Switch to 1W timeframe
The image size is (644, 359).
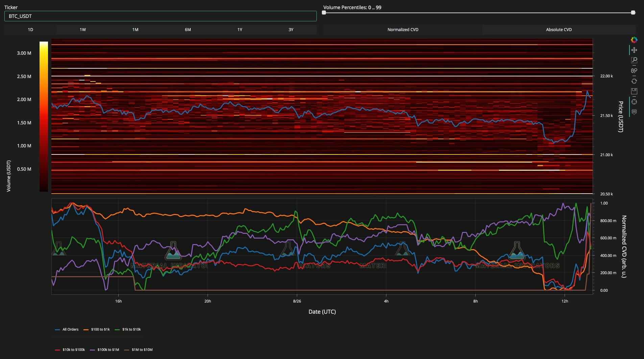[x=83, y=30]
